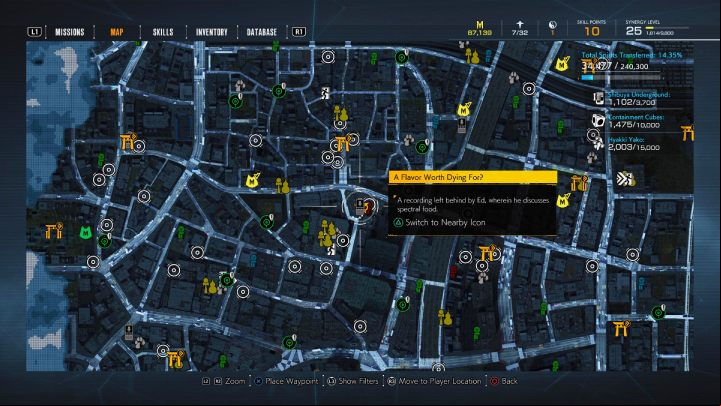
Task: Click Move to Player Location
Action: (x=435, y=381)
